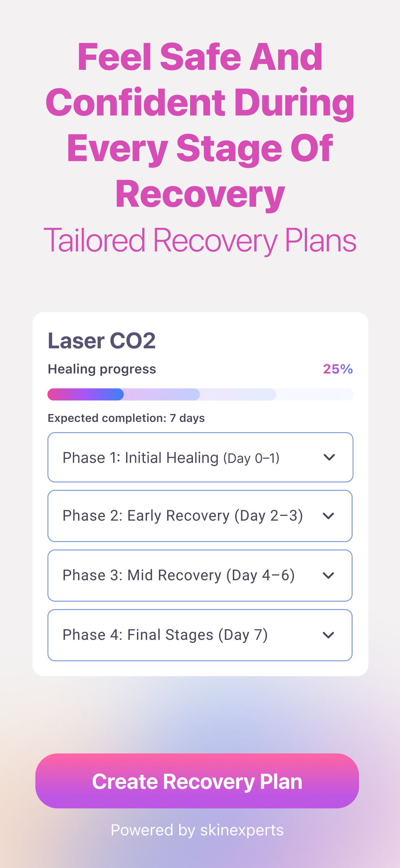
Task: Tap the 25% progress value
Action: [338, 369]
